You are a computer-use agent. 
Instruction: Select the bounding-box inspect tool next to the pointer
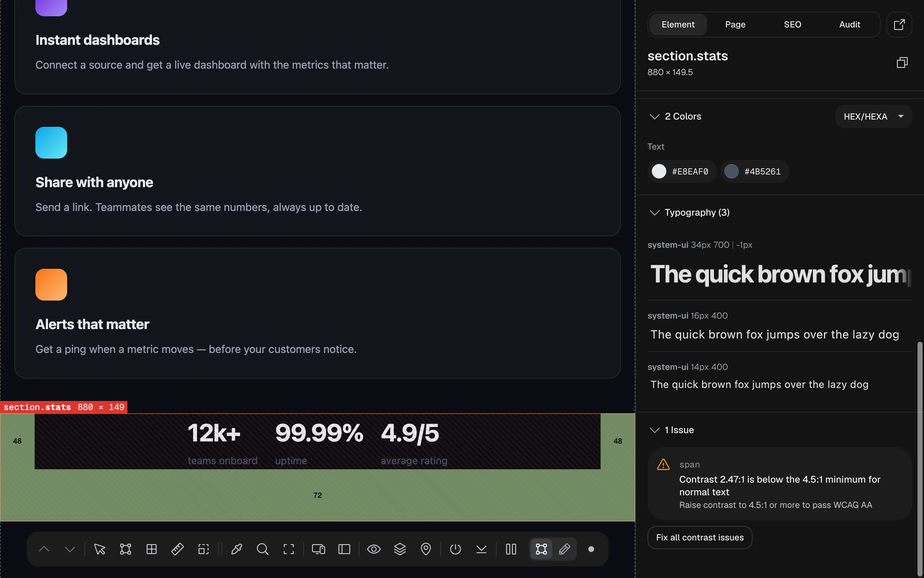(x=126, y=549)
